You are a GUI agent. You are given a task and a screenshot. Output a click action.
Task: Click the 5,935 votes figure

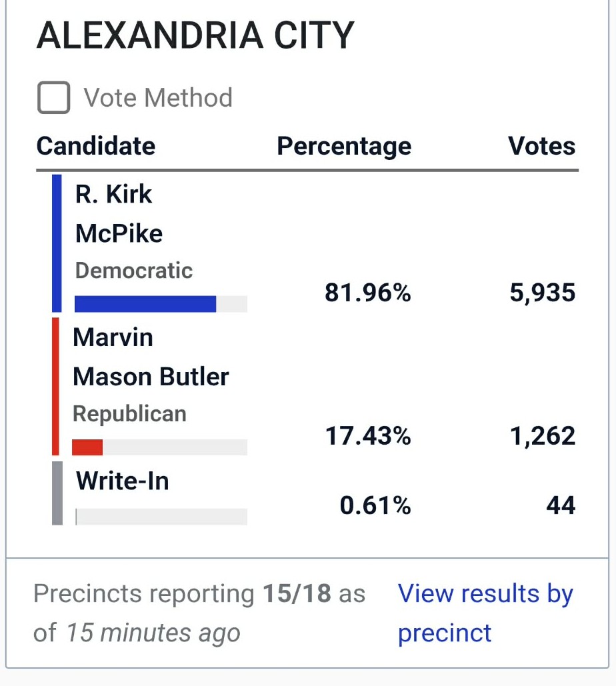point(543,293)
